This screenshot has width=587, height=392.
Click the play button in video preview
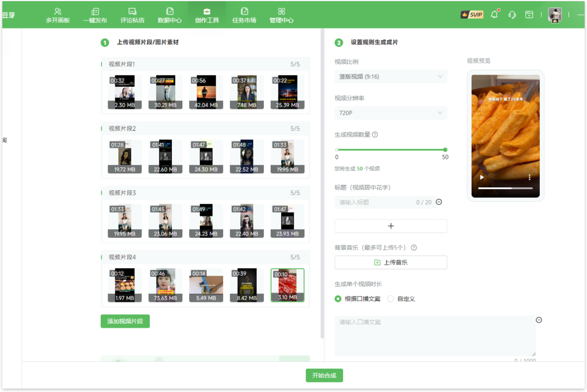point(482,177)
